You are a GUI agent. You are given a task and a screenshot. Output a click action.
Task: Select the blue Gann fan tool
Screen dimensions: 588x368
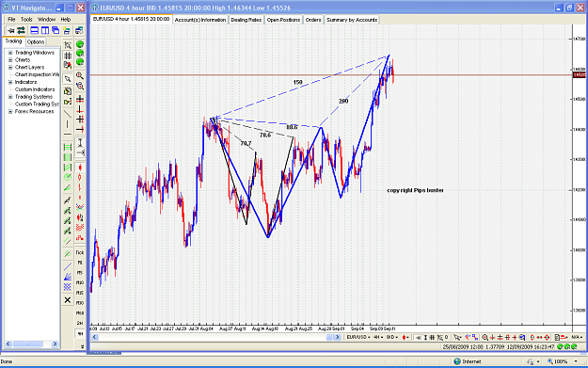[x=68, y=277]
